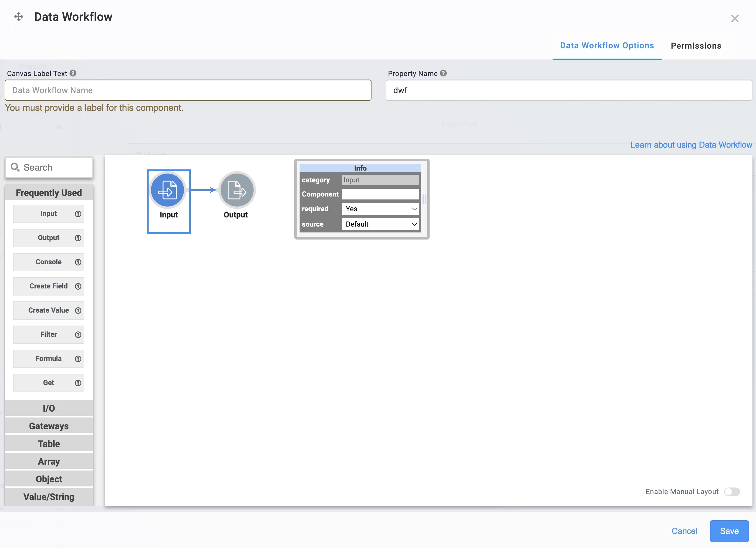Focus the operator Search box
The height and width of the screenshot is (548, 756).
[x=49, y=167]
